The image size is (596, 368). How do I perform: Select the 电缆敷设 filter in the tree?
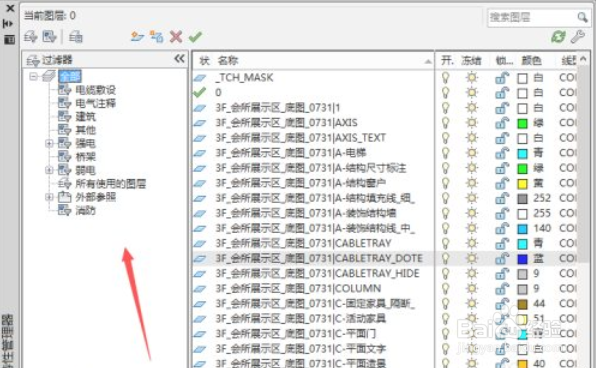(95, 90)
